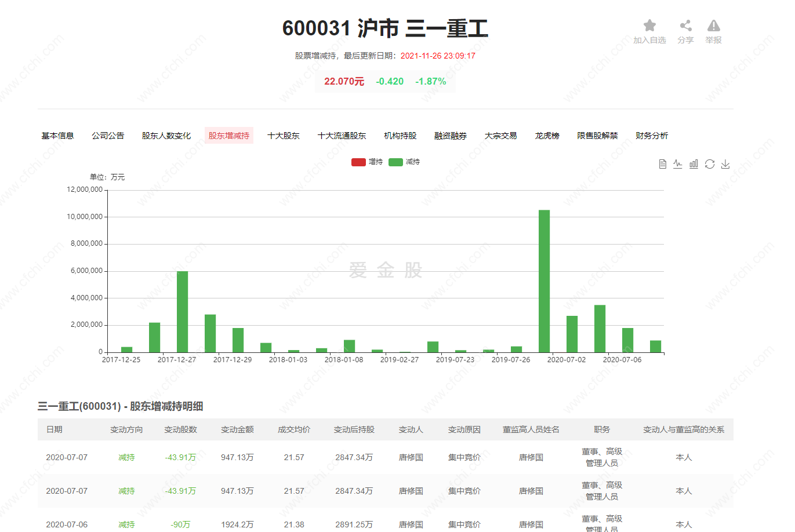Switch chart to bar view icon
The image size is (795, 532).
click(x=694, y=164)
